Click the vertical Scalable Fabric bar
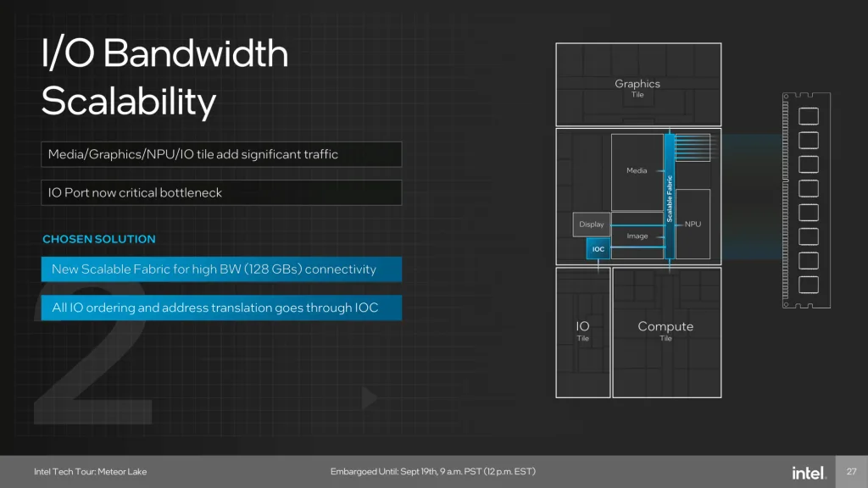Image resolution: width=868 pixels, height=488 pixels. [670, 197]
